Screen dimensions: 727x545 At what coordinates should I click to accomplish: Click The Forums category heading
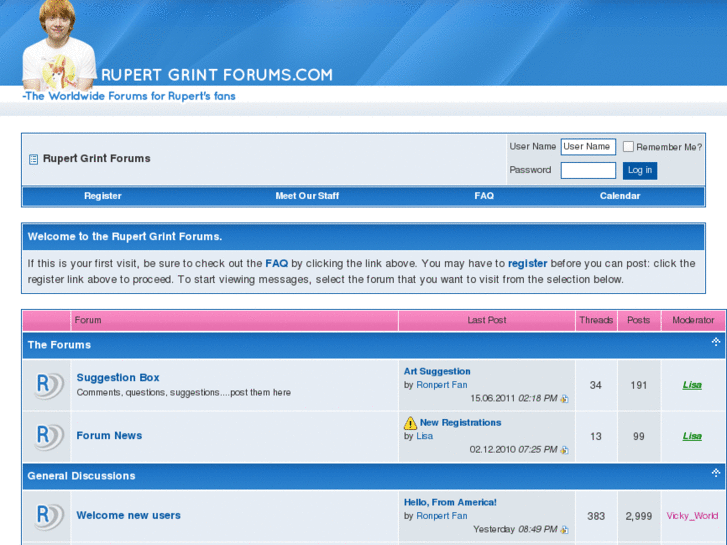(x=59, y=345)
